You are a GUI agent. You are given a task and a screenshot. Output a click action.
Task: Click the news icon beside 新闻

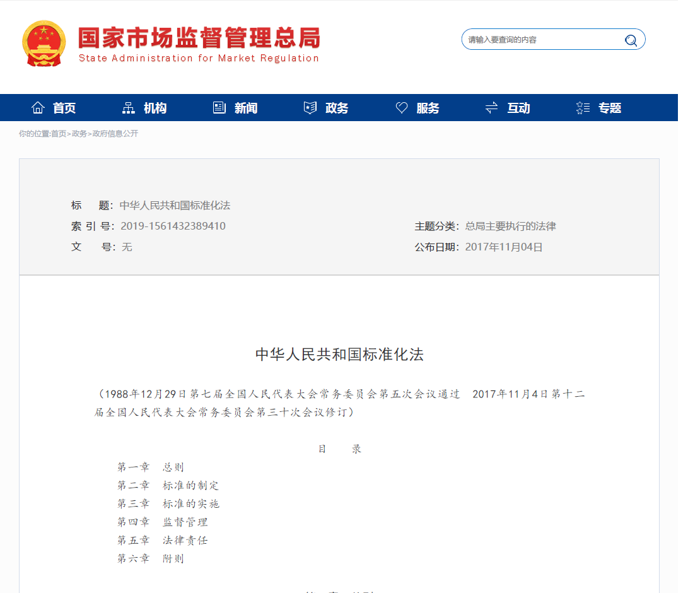(x=219, y=107)
